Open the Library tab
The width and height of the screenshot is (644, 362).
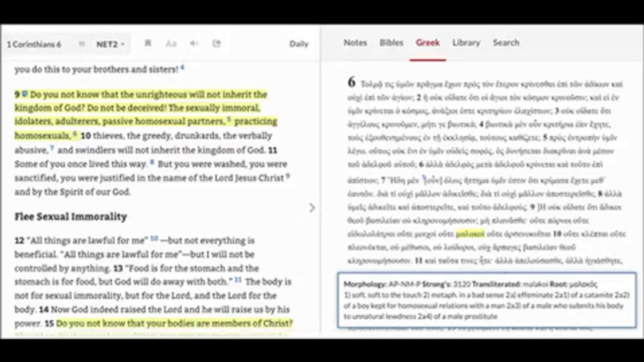pos(466,43)
